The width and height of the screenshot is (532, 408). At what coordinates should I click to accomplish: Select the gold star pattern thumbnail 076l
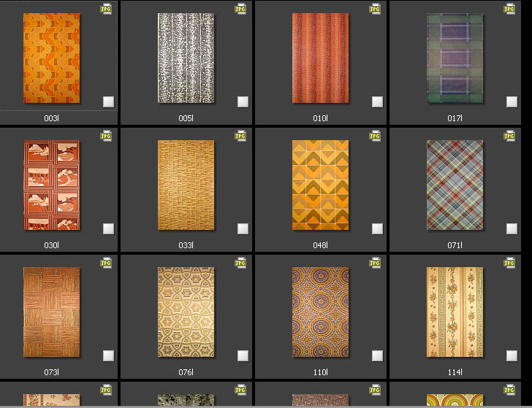[186, 312]
